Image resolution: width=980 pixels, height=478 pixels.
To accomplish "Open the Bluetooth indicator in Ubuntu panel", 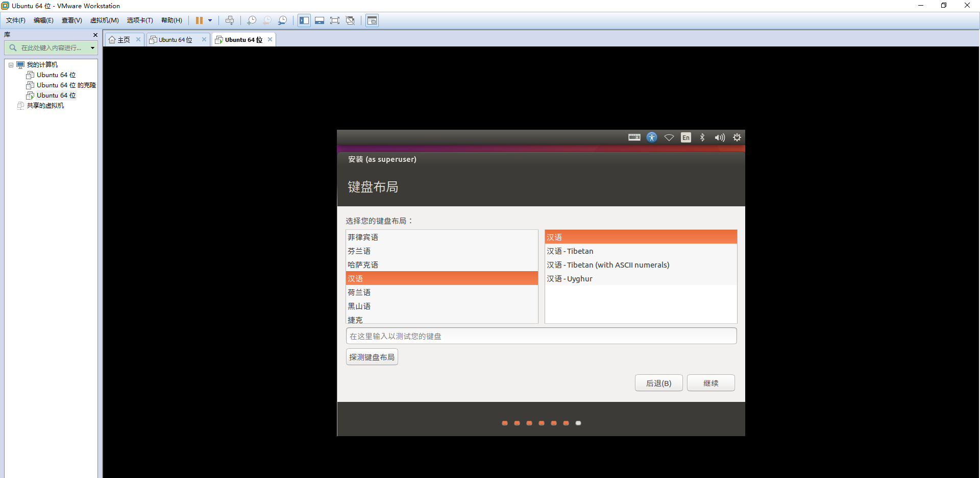I will coord(702,137).
